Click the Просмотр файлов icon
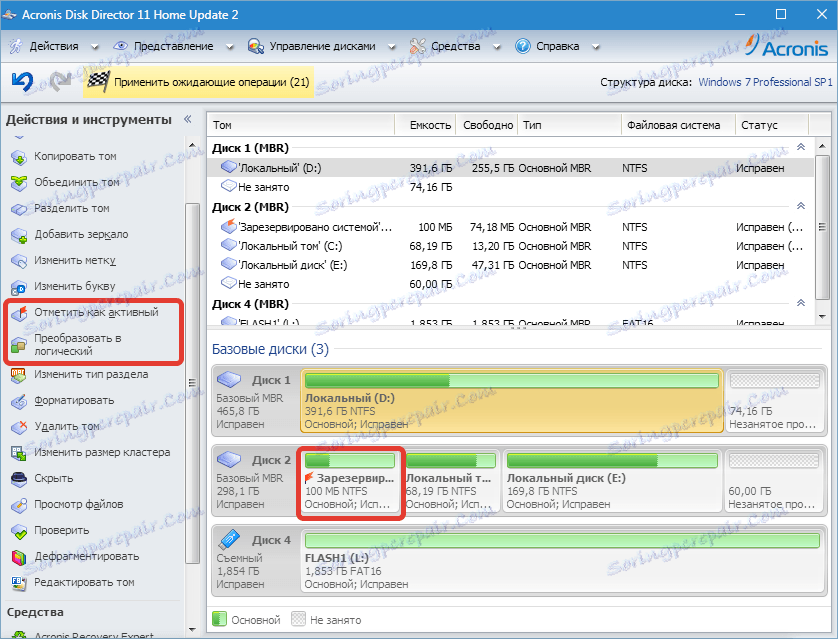 pyautogui.click(x=19, y=505)
